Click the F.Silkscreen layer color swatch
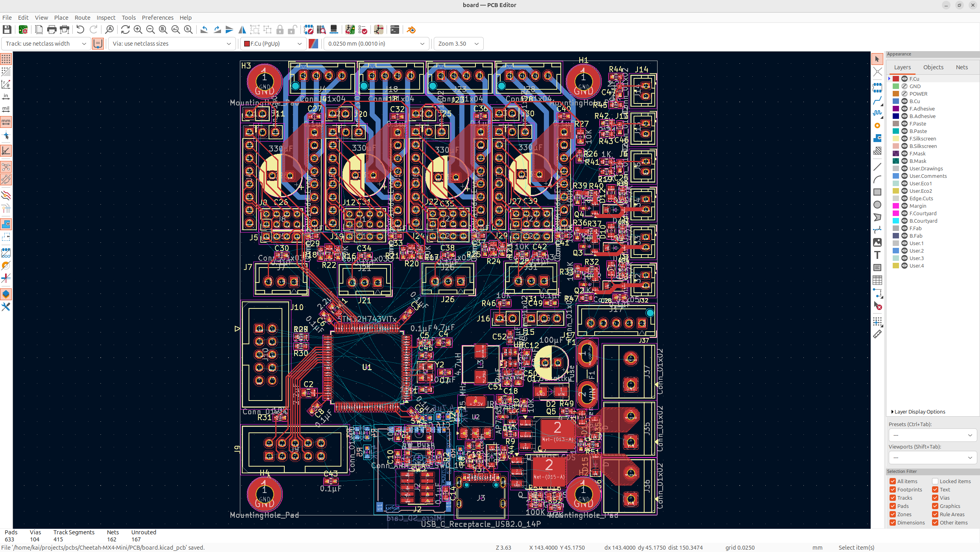Image resolution: width=980 pixels, height=552 pixels. [895, 138]
